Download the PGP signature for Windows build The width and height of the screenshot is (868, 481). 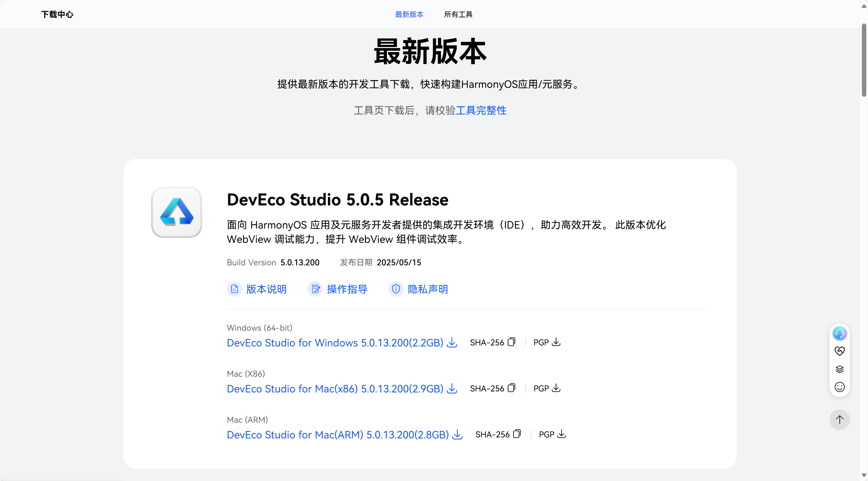(x=556, y=342)
